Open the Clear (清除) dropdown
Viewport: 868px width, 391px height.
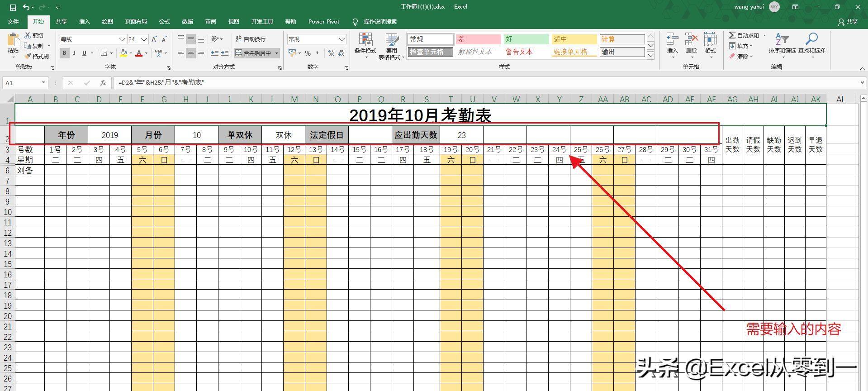click(740, 56)
